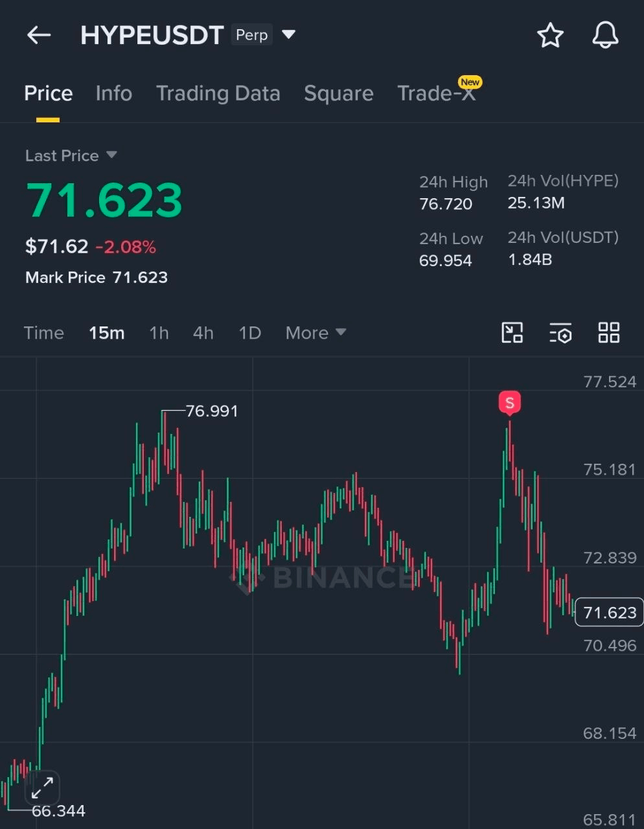Viewport: 644px width, 829px height.
Task: Switch chart to the 4h interval
Action: 203,333
